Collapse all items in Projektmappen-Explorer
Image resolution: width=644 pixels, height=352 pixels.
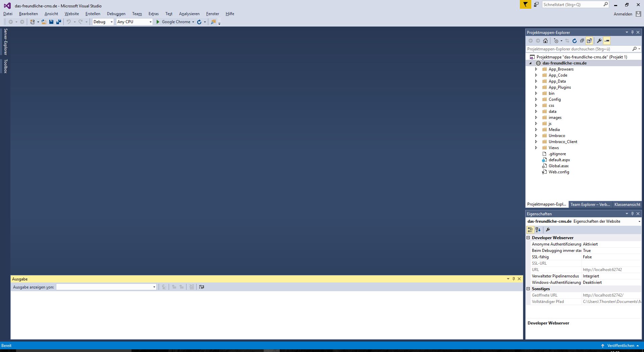[x=582, y=41]
